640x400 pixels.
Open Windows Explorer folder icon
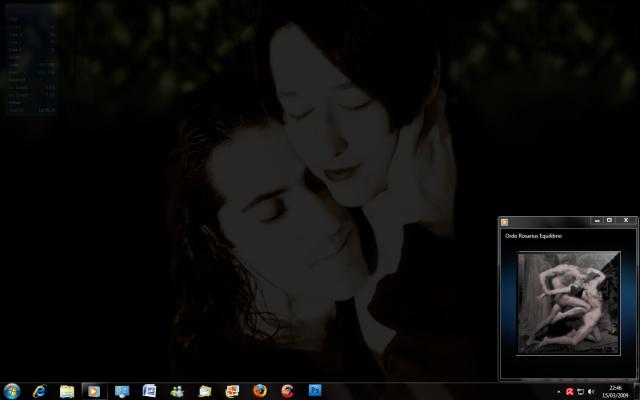tap(67, 391)
